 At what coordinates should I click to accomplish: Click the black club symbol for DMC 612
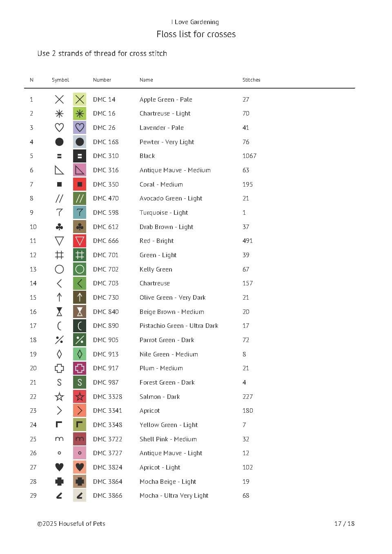tap(59, 227)
